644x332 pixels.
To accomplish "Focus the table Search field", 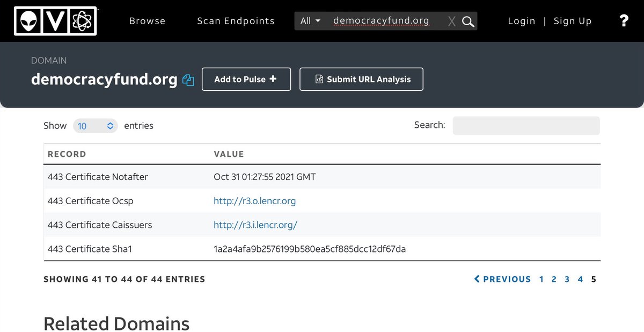I will (526, 126).
